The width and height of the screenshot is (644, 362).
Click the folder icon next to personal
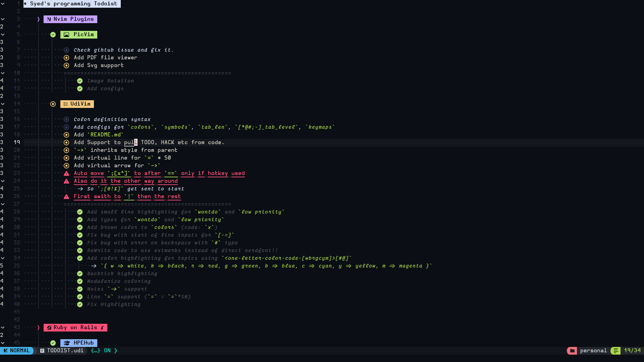point(572,351)
